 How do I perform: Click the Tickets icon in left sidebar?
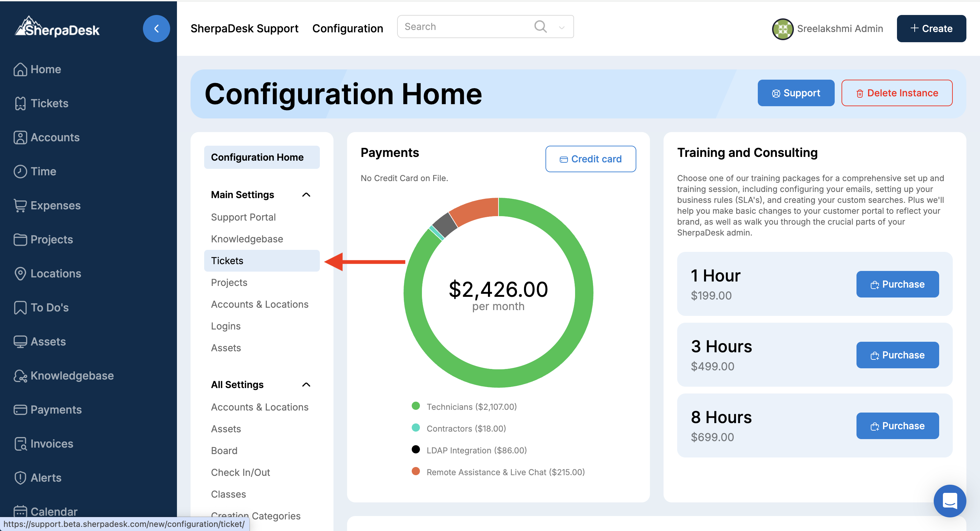pos(20,103)
